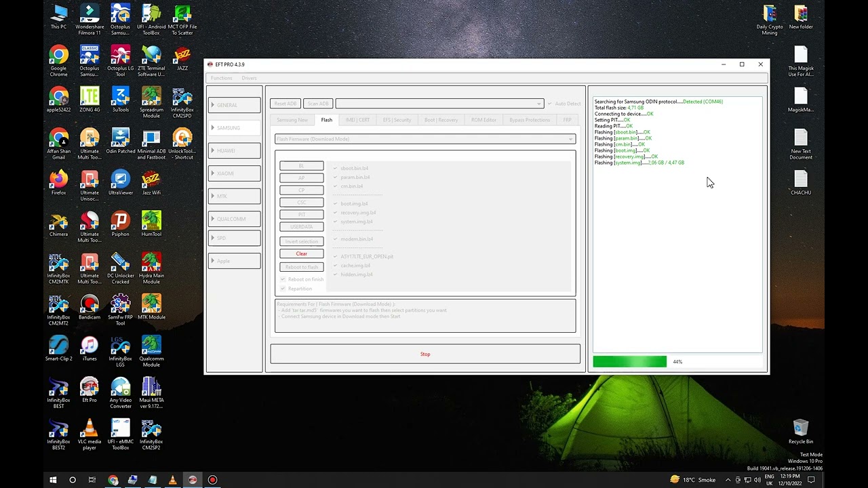Screen dimensions: 868x488
Task: Expand the SAMSUNG sidebar section
Action: coord(234,127)
